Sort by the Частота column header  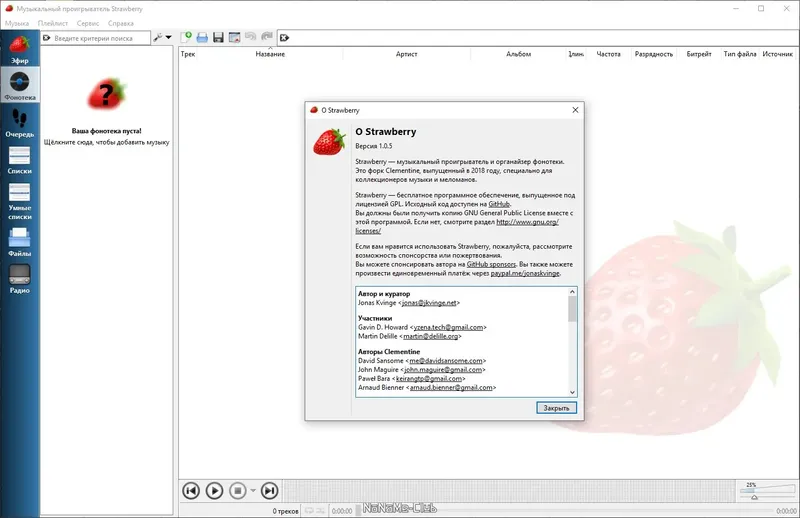(608, 54)
